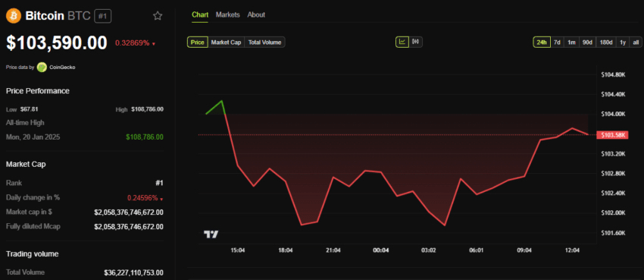Set chart range to 24h
Viewport: 644px width, 280px height.
coord(542,42)
